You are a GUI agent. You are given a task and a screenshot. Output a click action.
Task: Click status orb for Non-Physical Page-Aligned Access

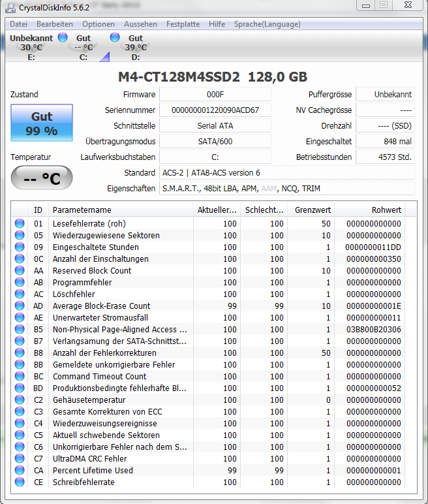coord(20,329)
